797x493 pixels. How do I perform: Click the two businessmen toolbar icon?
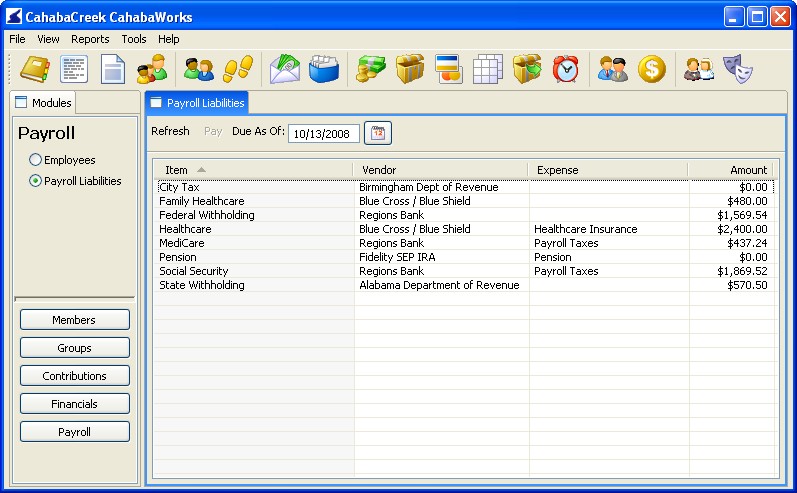(612, 69)
